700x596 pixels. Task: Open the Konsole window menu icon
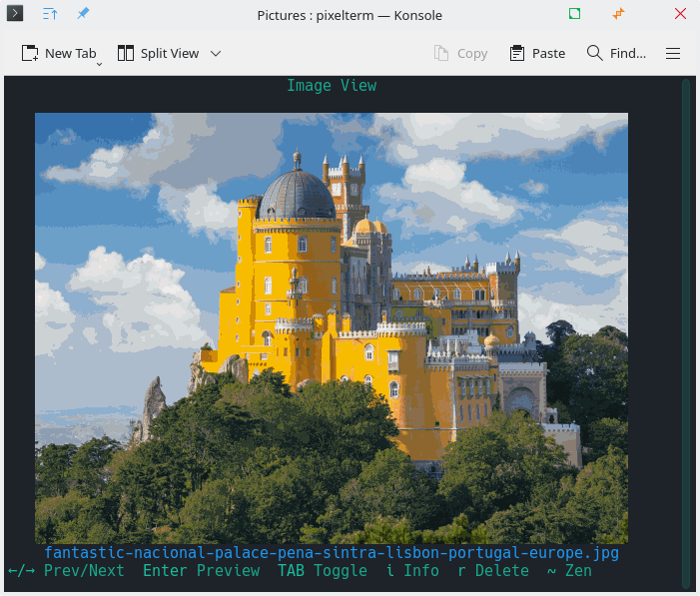(15, 13)
